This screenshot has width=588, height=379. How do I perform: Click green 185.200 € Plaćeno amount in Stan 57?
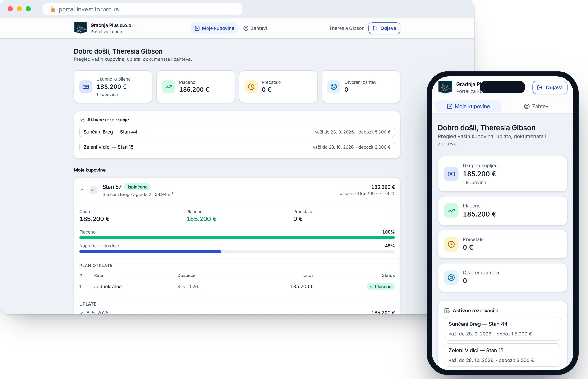click(x=201, y=219)
